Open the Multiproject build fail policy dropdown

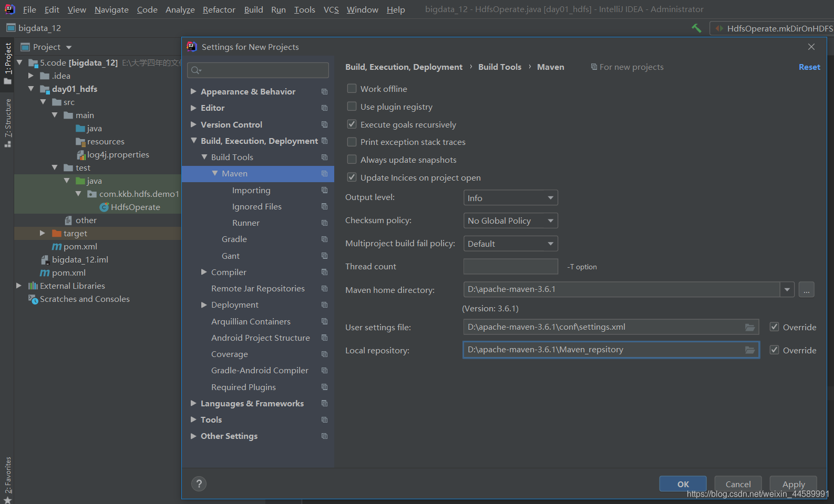[510, 244]
